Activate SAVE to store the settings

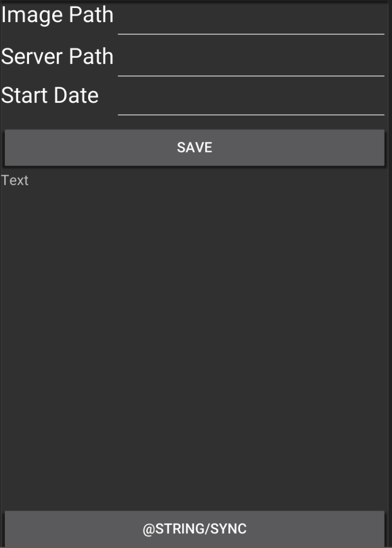196,147
